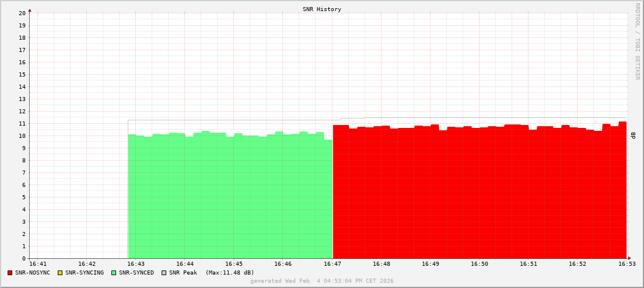Click the red arrow atop the y-axis
644x288 pixels.
(30, 10)
